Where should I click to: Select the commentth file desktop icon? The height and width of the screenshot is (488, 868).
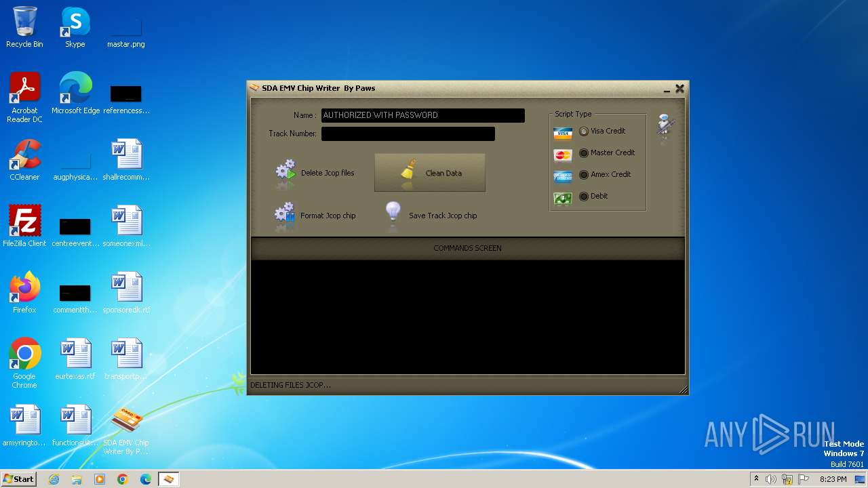click(x=75, y=296)
